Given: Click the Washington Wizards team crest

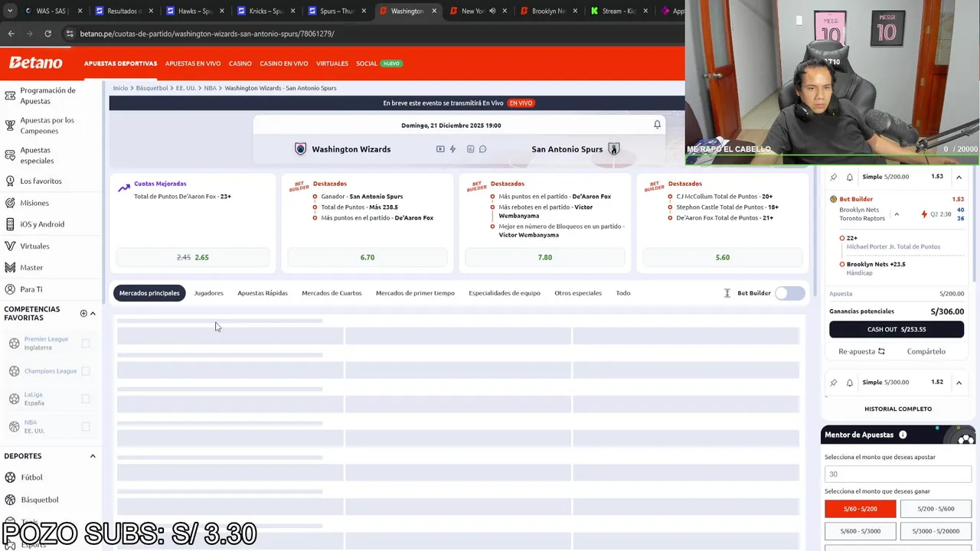Looking at the screenshot, I should pyautogui.click(x=300, y=149).
